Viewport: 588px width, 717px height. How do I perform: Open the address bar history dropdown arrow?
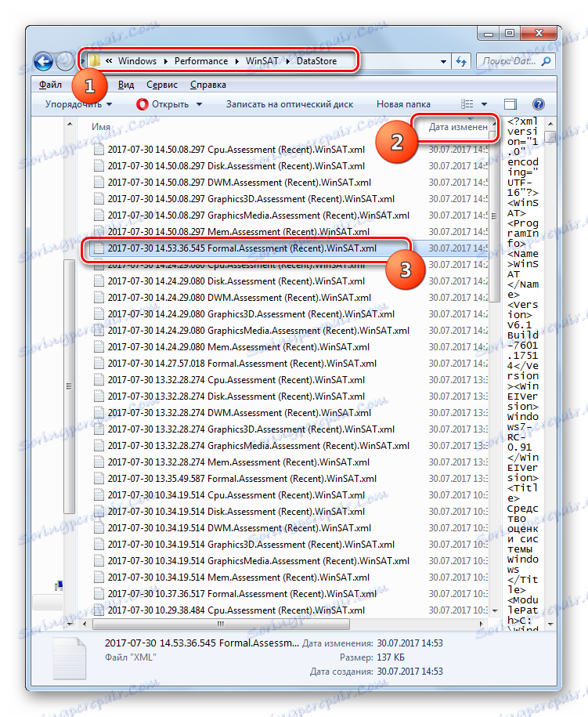point(443,61)
